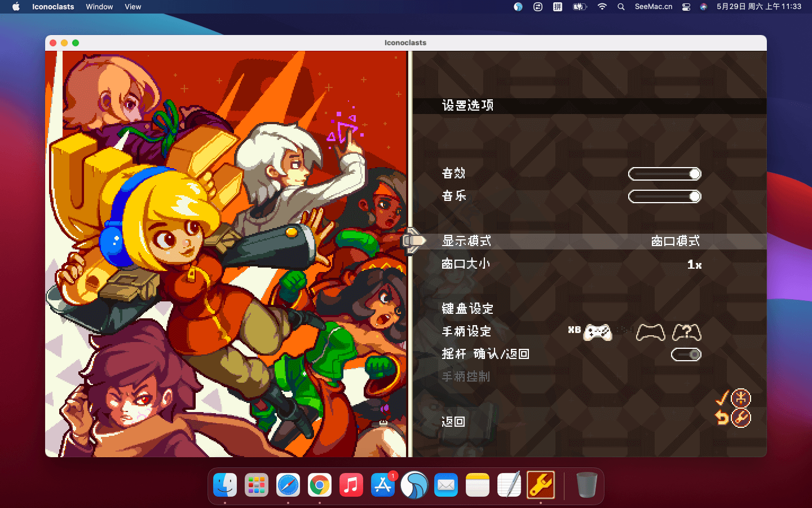Open the Window menu
Viewport: 812px width, 508px height.
click(x=99, y=7)
